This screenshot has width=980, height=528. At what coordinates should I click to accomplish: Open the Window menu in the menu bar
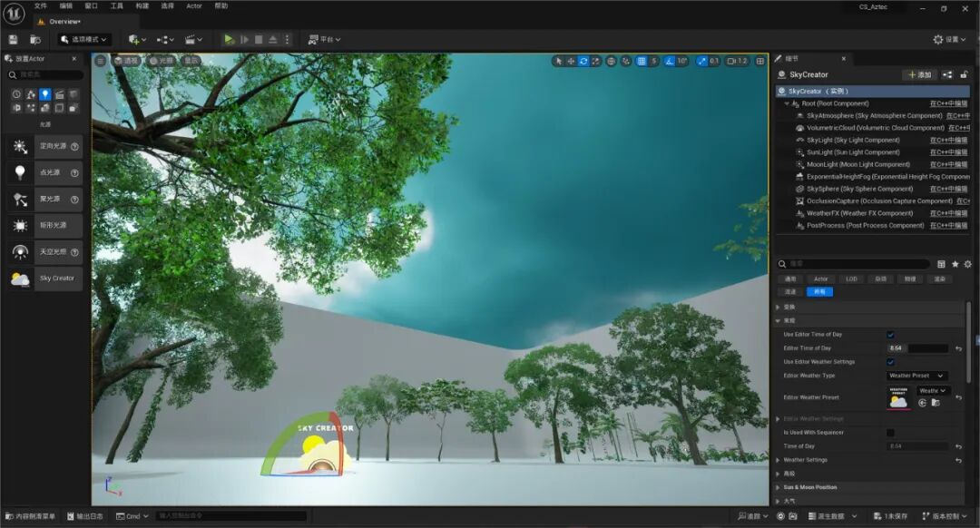point(92,5)
